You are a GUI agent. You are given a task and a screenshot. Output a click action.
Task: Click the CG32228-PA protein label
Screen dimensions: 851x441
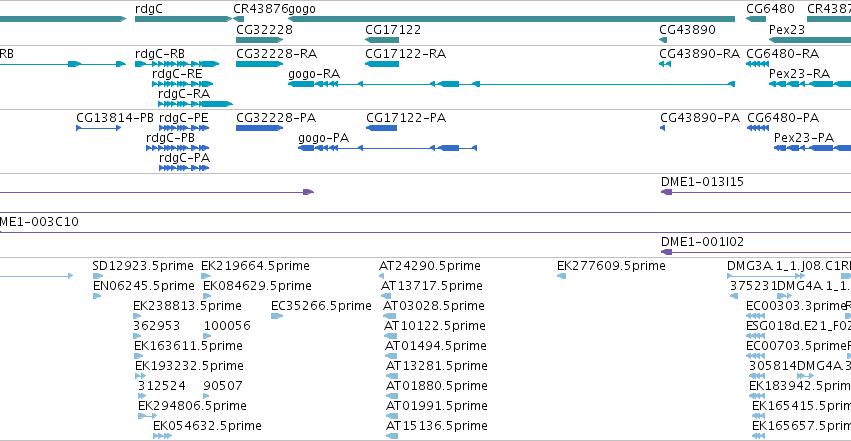[x=276, y=118]
